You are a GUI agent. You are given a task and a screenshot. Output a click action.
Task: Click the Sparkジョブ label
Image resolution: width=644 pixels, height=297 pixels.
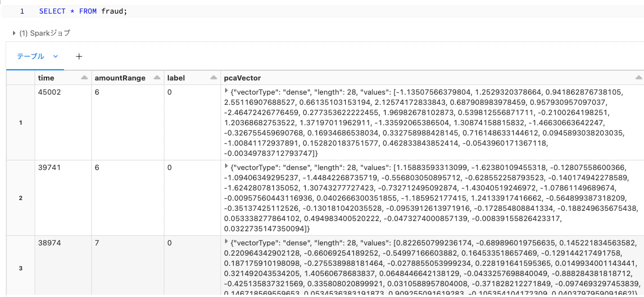coord(45,33)
